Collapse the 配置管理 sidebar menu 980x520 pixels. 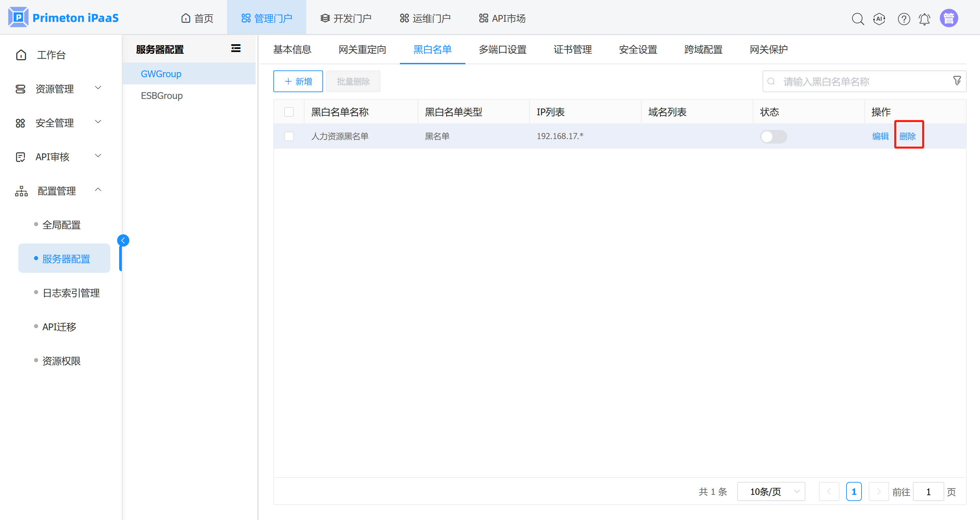[x=57, y=190]
